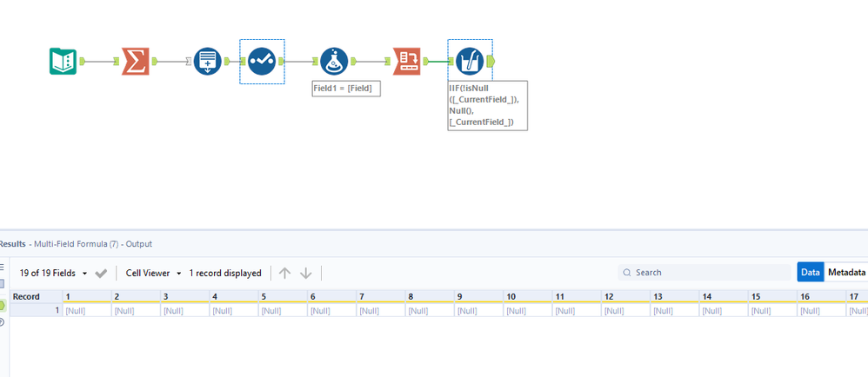This screenshot has width=868, height=377.
Task: Click the [Null] cell under column 11
Action: [x=577, y=311]
